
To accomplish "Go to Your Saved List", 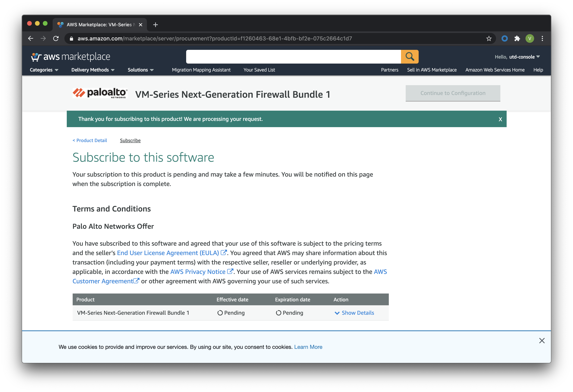I will (x=259, y=70).
